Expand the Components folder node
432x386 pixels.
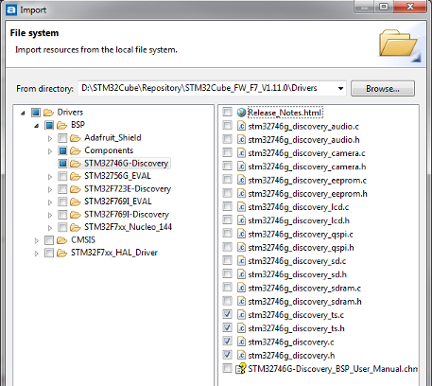[x=50, y=151]
